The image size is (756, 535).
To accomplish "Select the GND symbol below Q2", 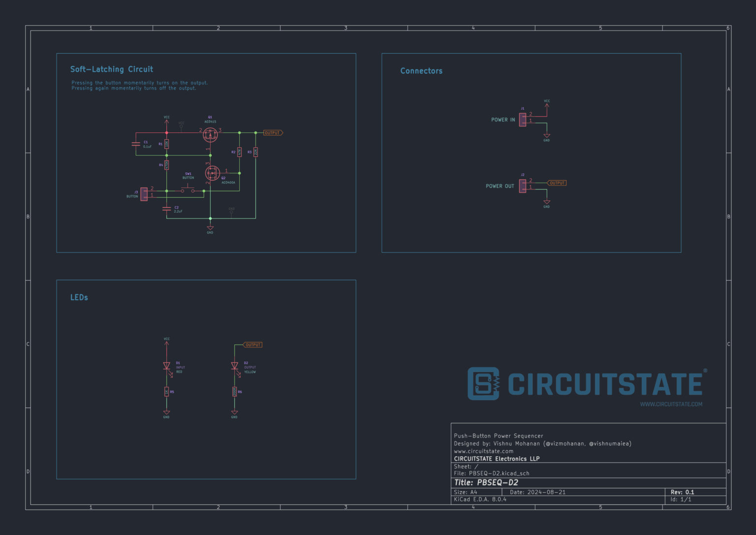I will point(210,228).
